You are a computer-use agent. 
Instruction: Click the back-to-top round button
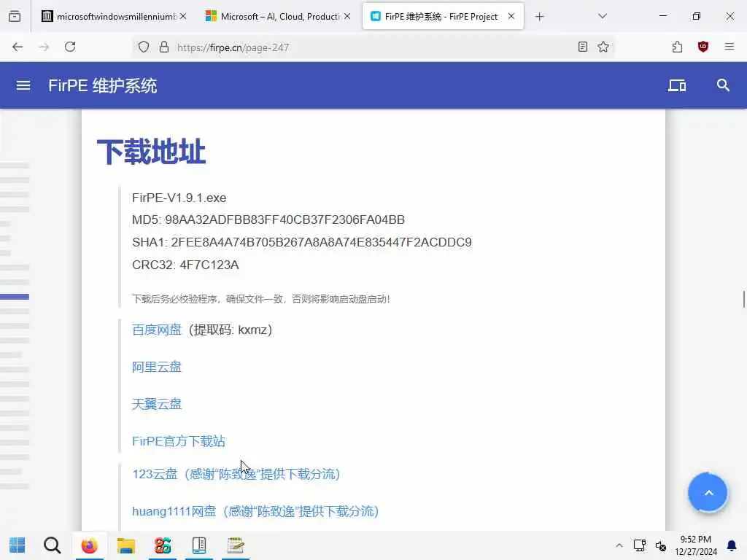pos(708,492)
